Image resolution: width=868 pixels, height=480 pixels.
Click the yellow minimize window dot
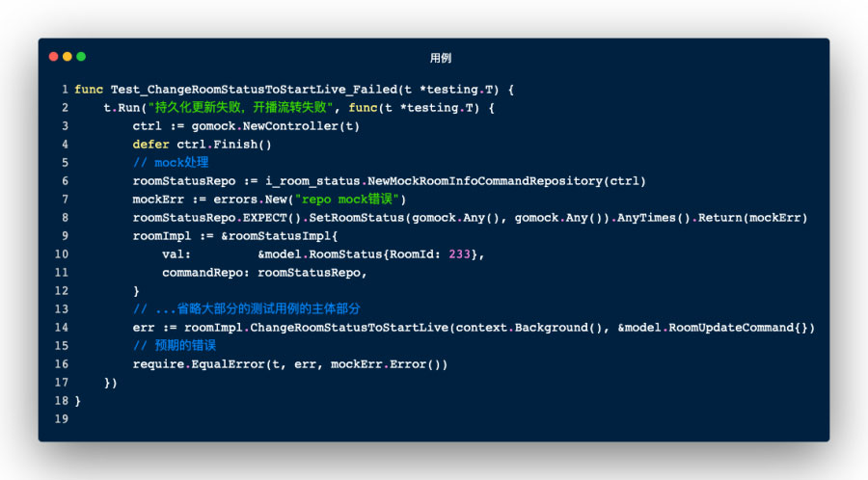pyautogui.click(x=68, y=57)
